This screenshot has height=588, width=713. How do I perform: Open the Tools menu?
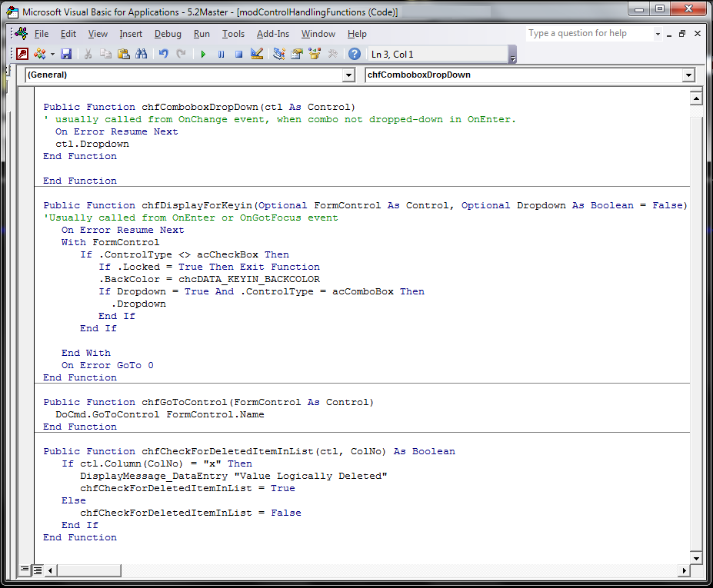coord(233,34)
